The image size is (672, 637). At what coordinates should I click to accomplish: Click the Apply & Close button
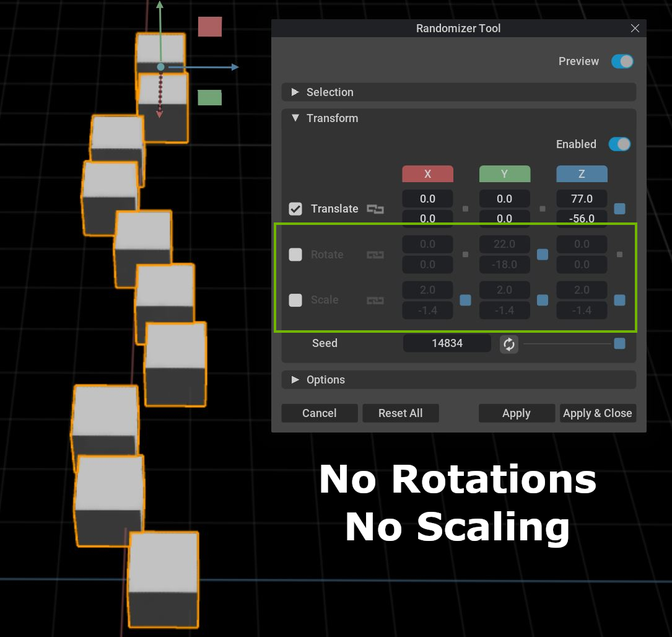[598, 413]
